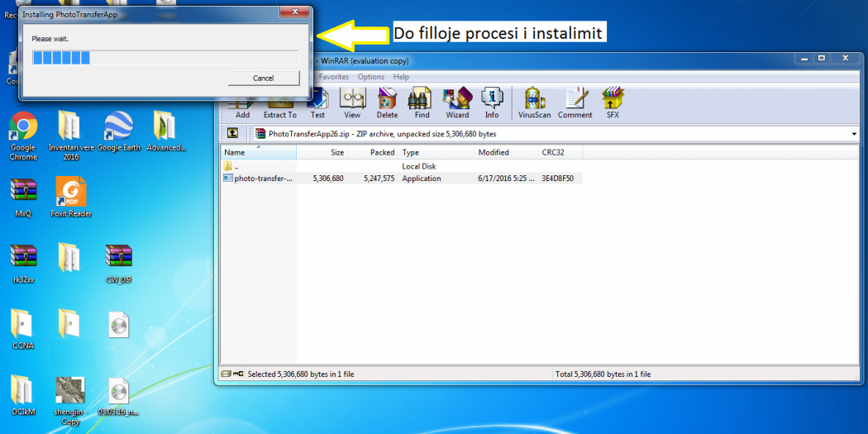The image size is (868, 434).
Task: Sort files by Packed column
Action: point(373,152)
